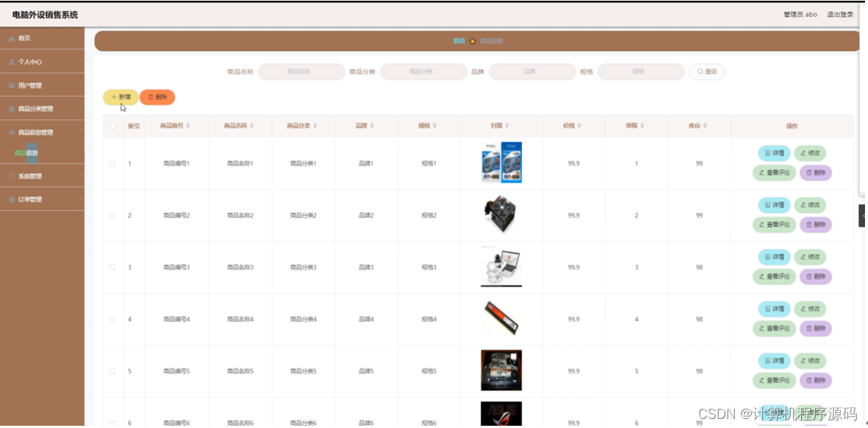Check the checkbox for row 5
The image size is (868, 428).
click(113, 371)
